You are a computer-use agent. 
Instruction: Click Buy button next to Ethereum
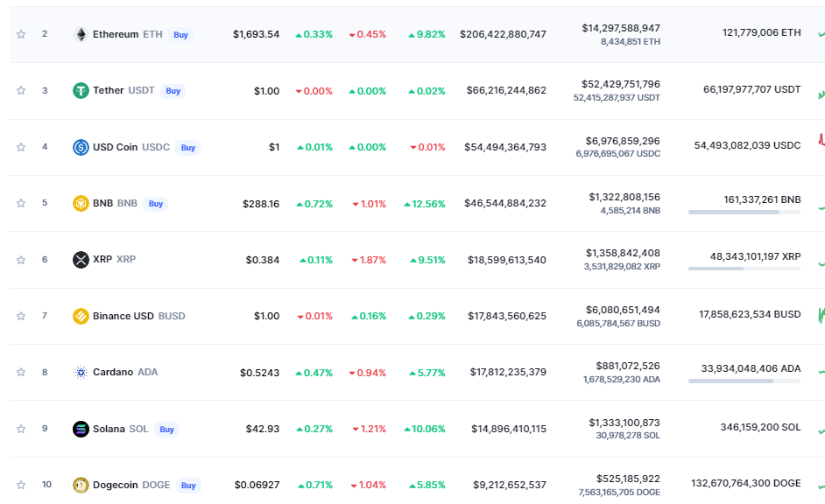pyautogui.click(x=181, y=35)
